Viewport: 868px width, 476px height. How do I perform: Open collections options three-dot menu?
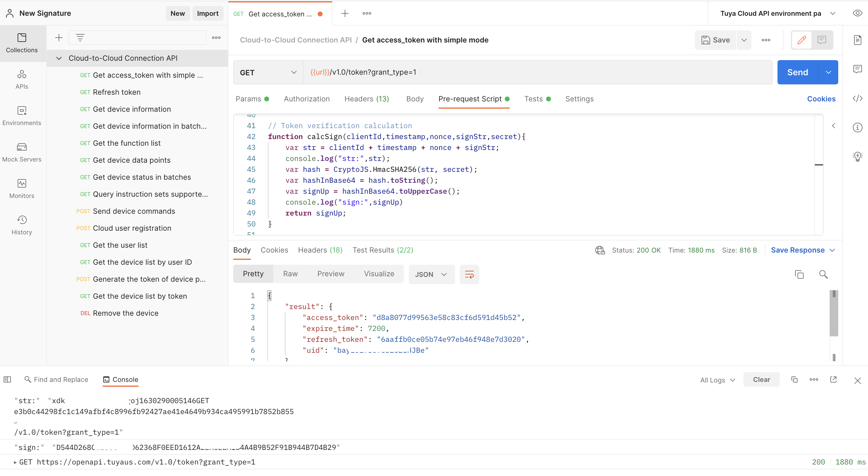point(216,38)
